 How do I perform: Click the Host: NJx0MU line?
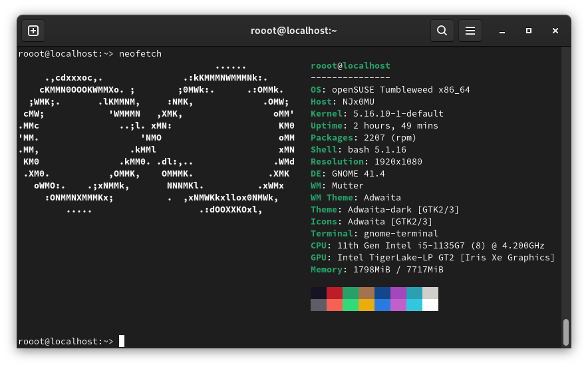(343, 102)
